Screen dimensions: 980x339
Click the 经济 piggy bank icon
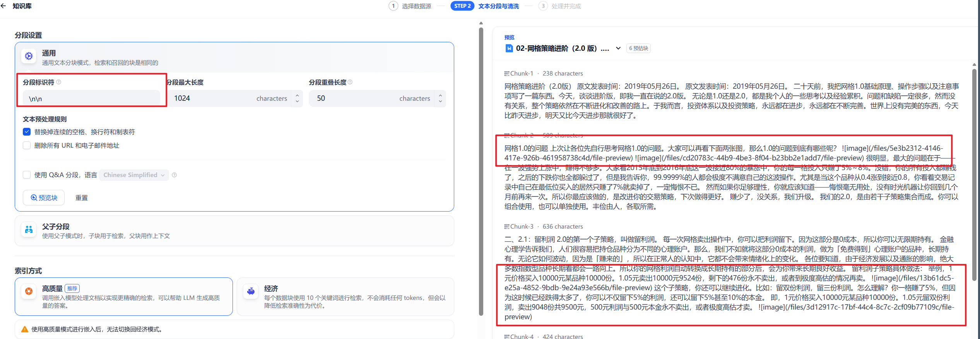(x=251, y=291)
